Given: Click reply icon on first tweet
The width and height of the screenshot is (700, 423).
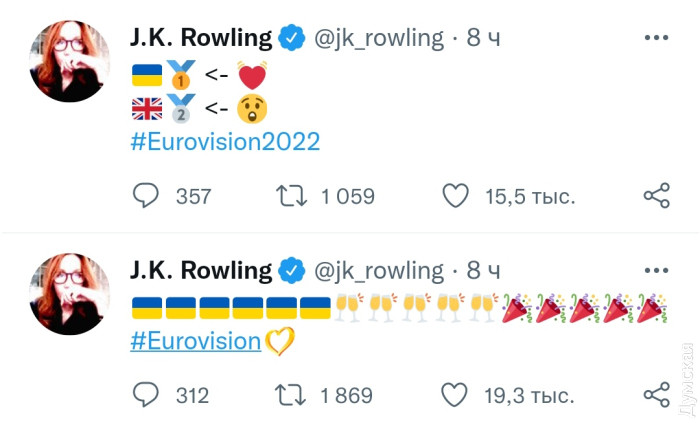Looking at the screenshot, I should click(x=146, y=196).
